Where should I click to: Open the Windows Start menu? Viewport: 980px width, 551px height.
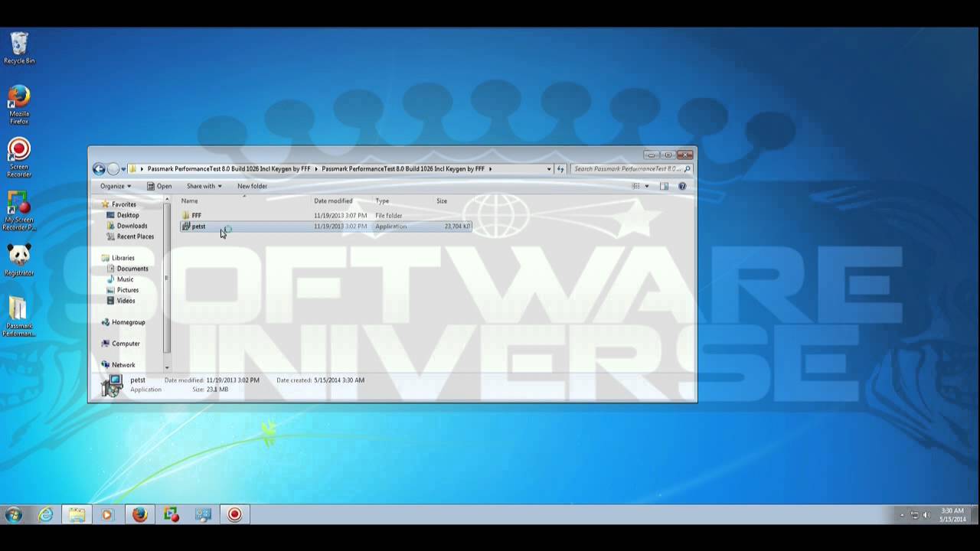13,515
